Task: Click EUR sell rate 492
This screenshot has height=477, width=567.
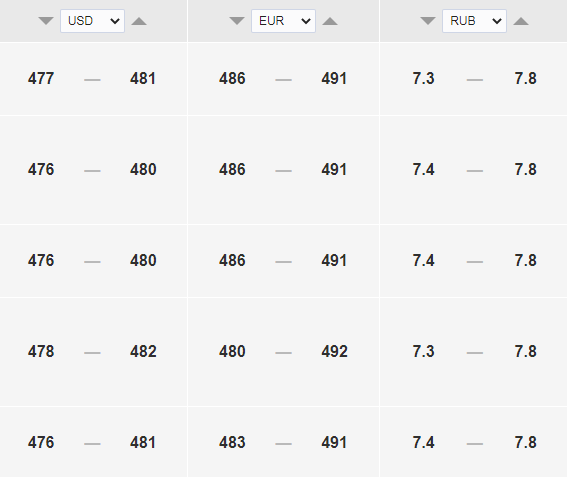Action: (334, 352)
